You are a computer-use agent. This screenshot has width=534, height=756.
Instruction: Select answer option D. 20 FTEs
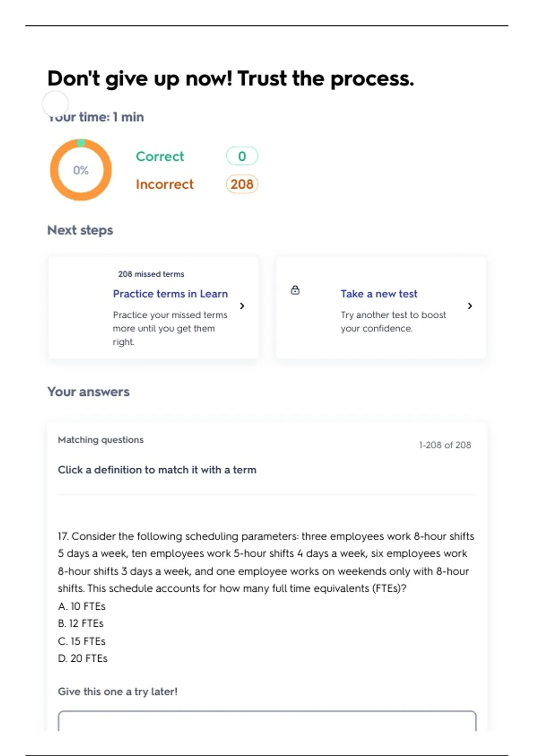tap(83, 659)
